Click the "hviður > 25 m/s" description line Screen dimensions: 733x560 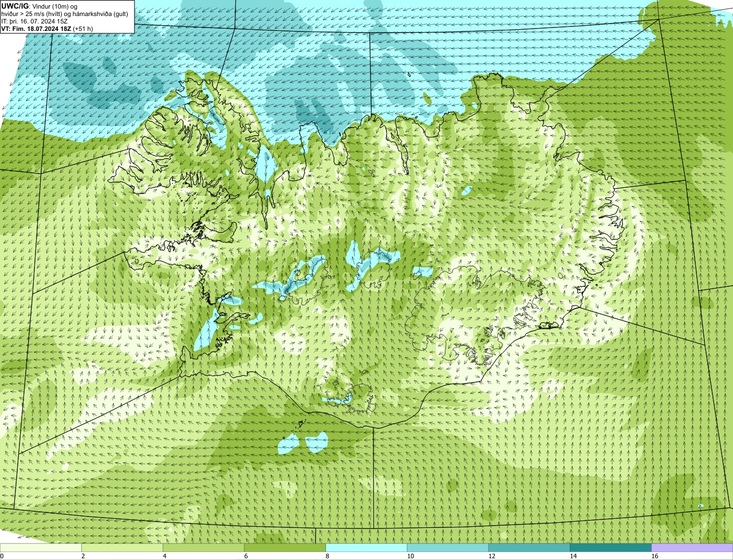[x=65, y=14]
